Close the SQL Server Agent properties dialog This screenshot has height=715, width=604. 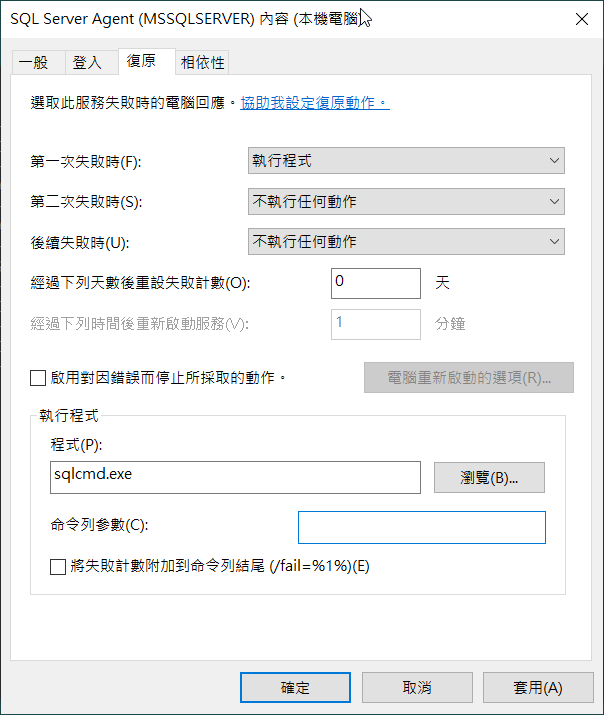[581, 18]
